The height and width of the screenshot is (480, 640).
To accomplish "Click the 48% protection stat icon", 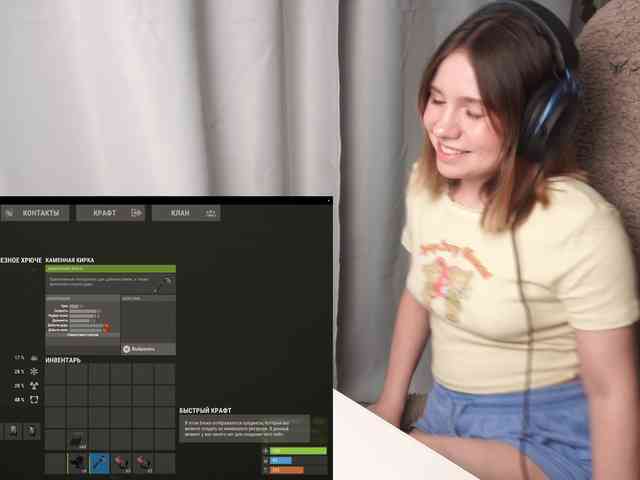I will (34, 400).
